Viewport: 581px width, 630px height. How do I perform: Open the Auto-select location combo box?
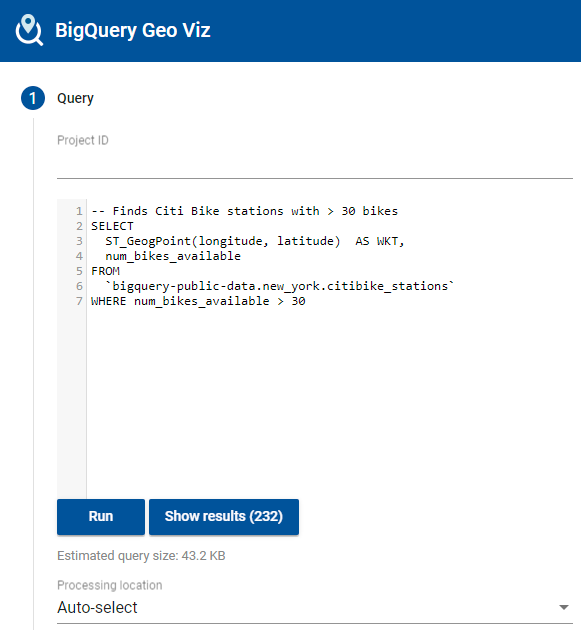(x=315, y=608)
